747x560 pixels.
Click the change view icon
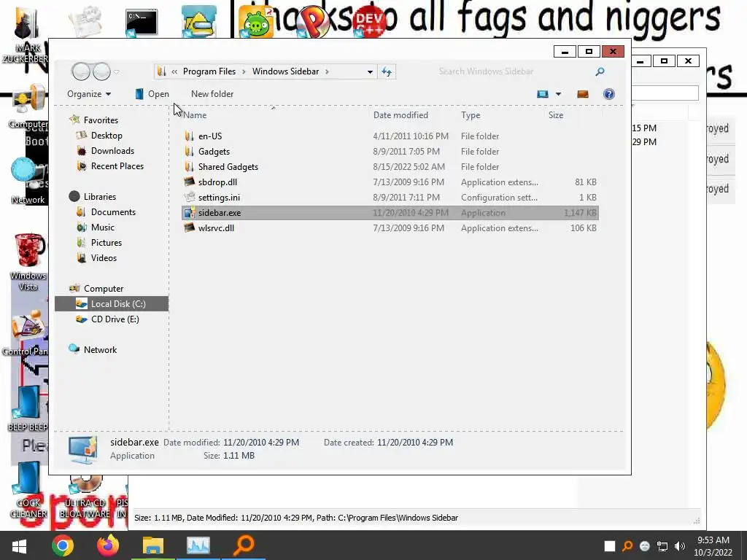point(543,94)
